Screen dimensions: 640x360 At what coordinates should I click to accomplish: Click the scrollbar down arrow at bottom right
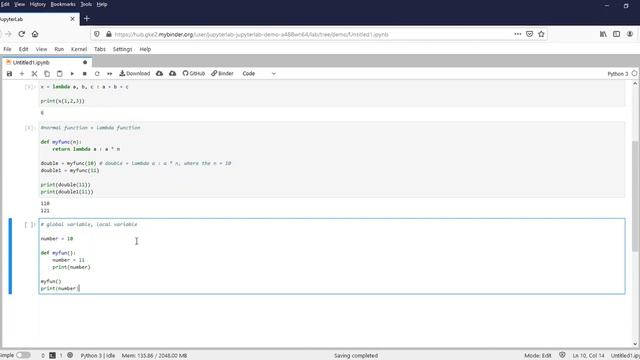pos(635,344)
